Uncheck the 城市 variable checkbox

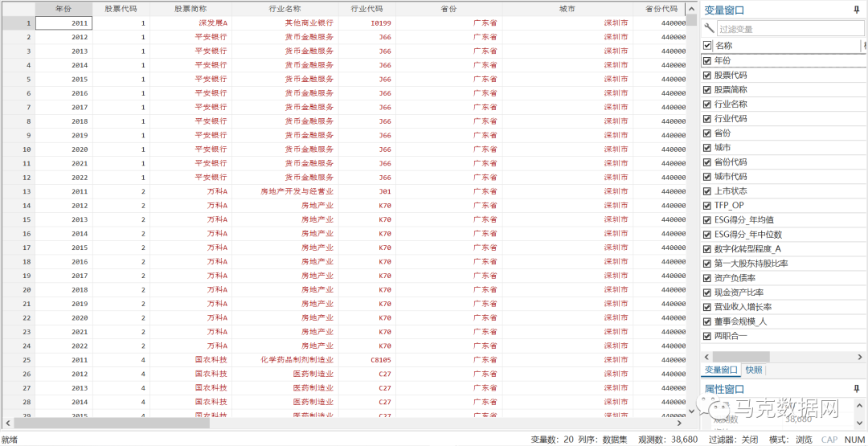(707, 148)
